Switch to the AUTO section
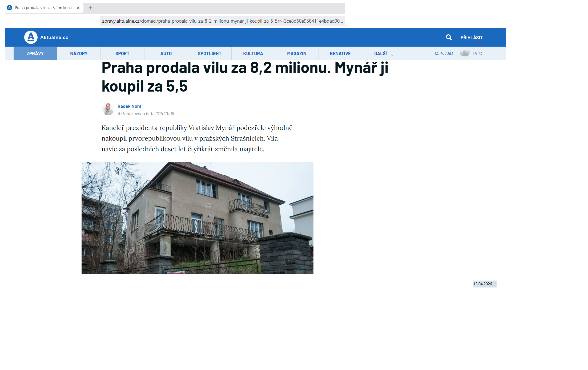Image resolution: width=588 pixels, height=370 pixels. click(x=166, y=54)
